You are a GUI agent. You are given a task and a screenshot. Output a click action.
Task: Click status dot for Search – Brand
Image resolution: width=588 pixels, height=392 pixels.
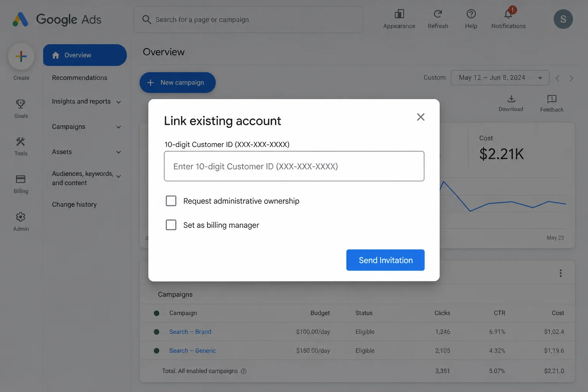(x=157, y=332)
